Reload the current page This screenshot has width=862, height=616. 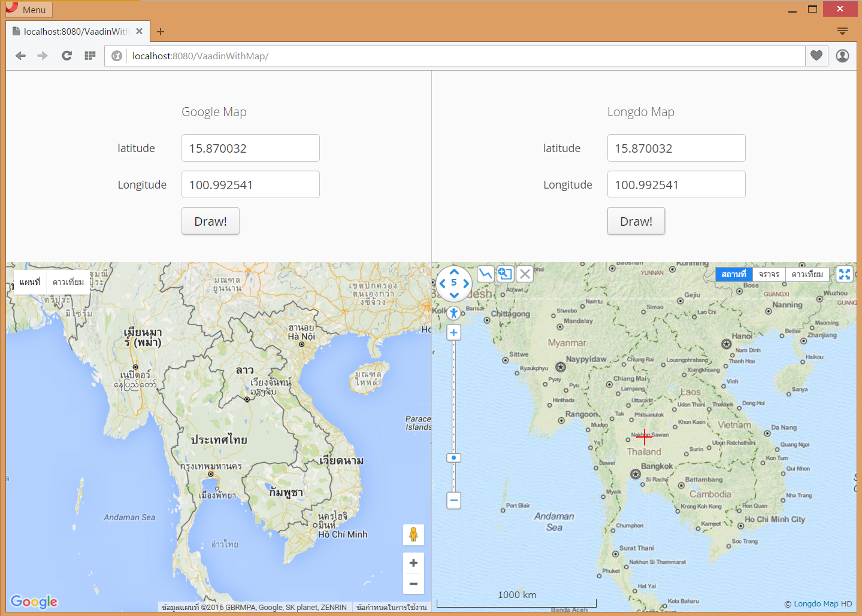coord(66,56)
